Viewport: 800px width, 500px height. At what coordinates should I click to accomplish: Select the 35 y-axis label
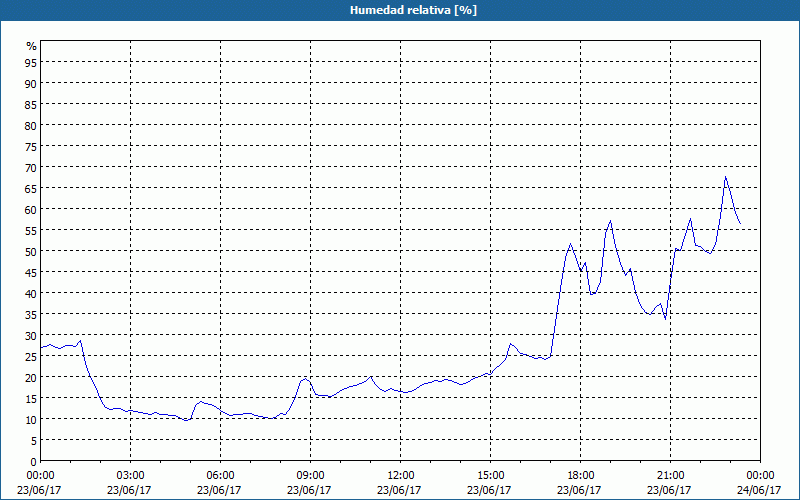coord(31,314)
